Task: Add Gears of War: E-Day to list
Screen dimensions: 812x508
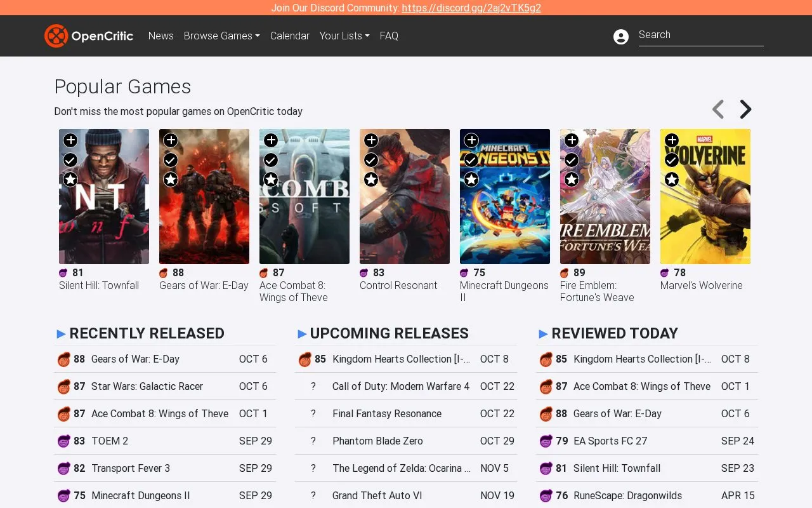Action: (x=171, y=140)
